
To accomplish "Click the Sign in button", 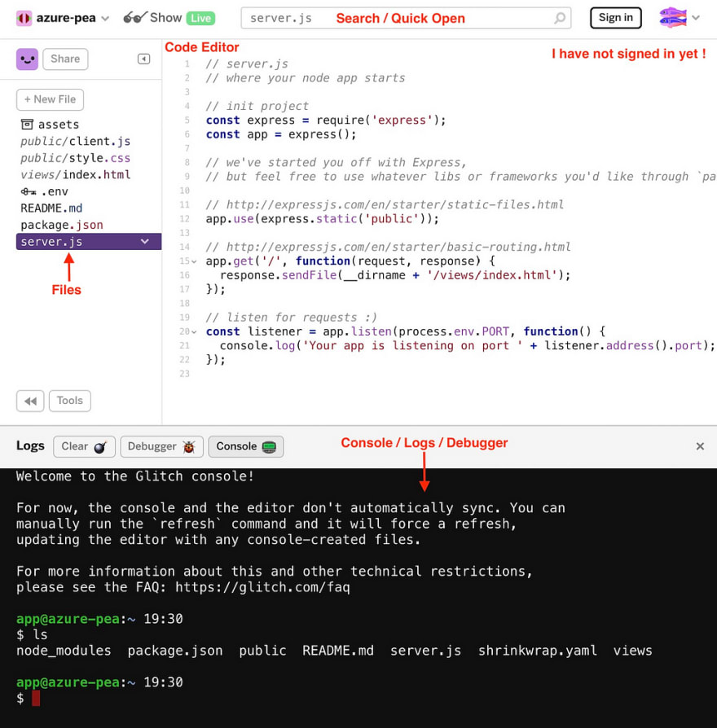I will pyautogui.click(x=616, y=18).
